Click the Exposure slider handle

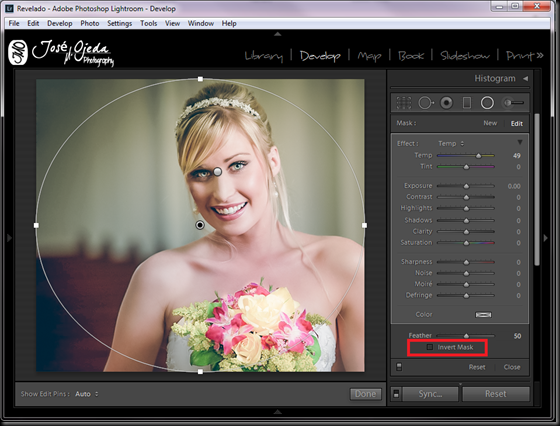point(466,186)
